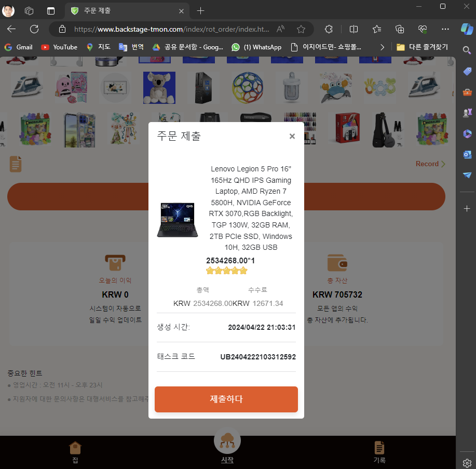Screen dimensions: 476x469
Task: Open the Favorites list icon
Action: pos(377,29)
